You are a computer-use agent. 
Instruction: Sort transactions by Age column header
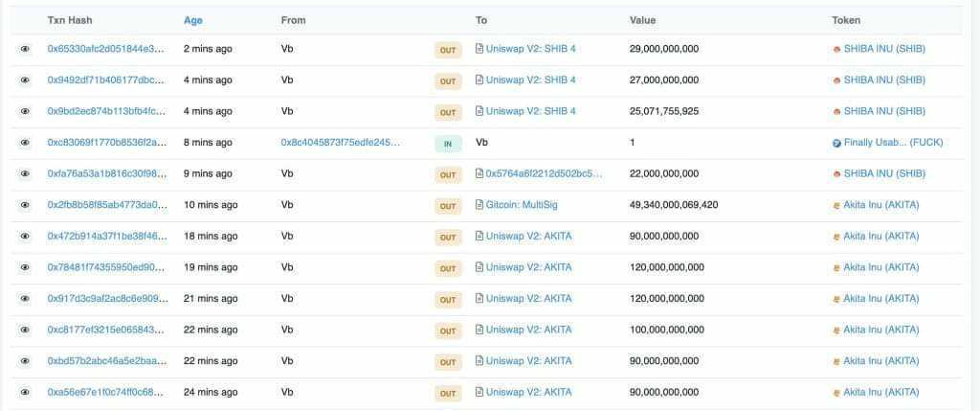193,20
